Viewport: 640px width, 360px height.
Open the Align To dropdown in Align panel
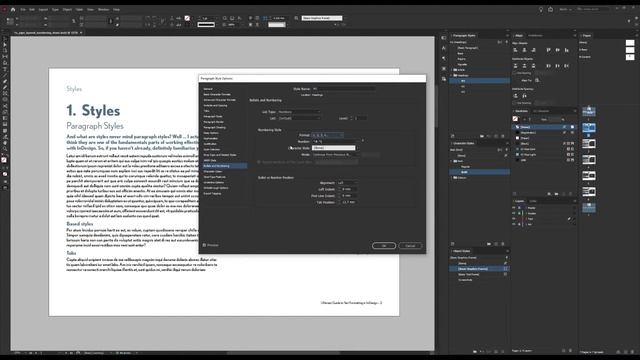[537, 80]
